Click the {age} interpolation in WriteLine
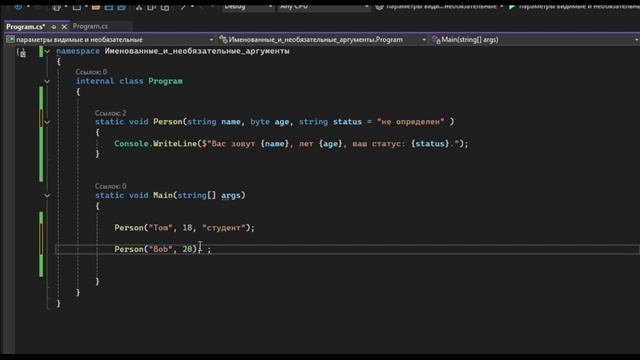This screenshot has width=640, height=360. tap(330, 144)
